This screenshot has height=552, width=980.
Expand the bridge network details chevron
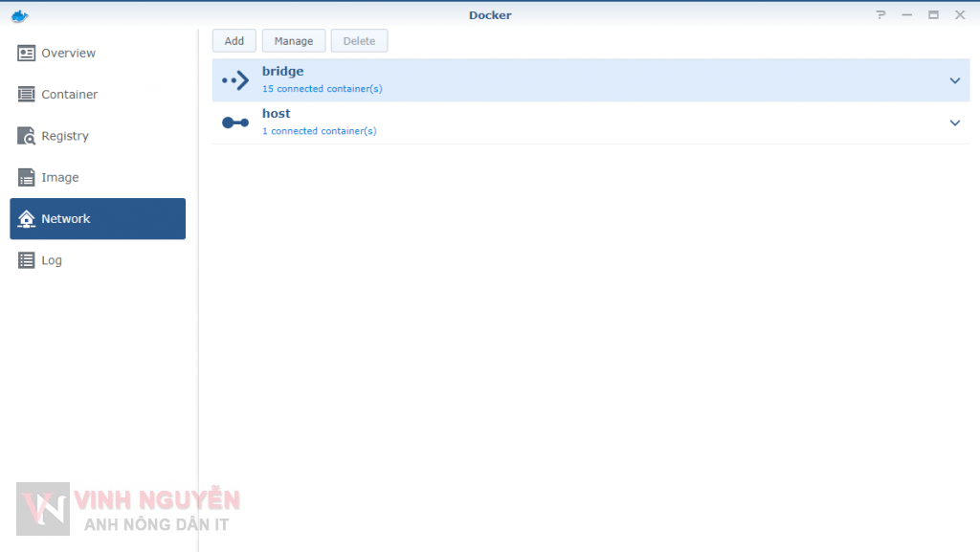coord(954,81)
